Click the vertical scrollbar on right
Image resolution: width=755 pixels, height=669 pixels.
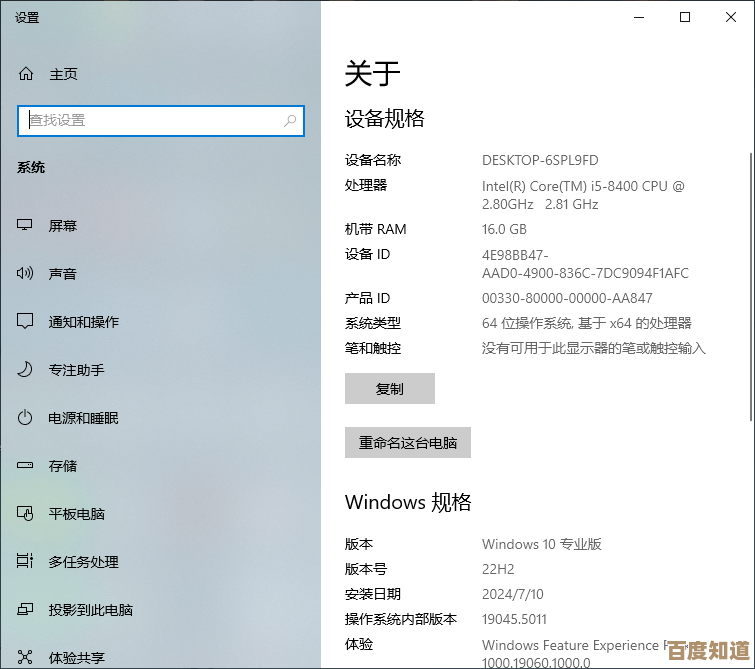751,287
